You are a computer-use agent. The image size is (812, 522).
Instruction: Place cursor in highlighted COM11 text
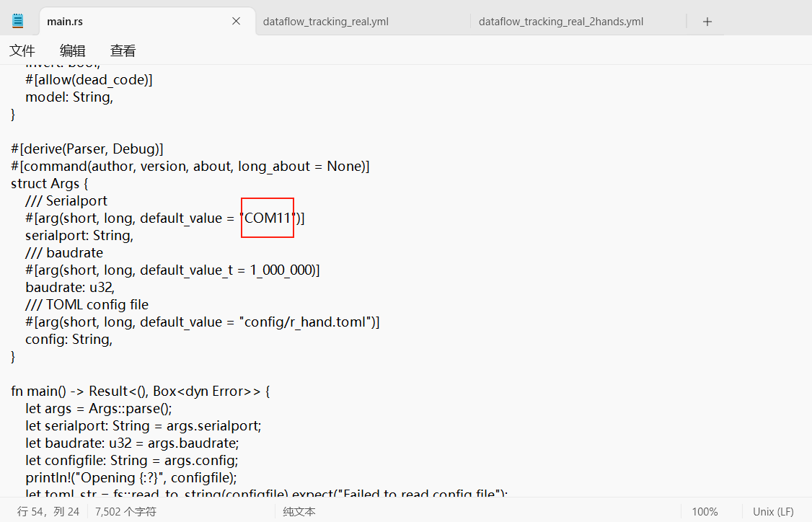tap(268, 218)
